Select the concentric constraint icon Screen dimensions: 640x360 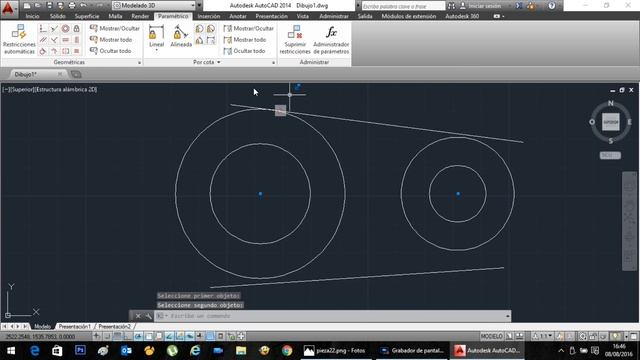65,29
